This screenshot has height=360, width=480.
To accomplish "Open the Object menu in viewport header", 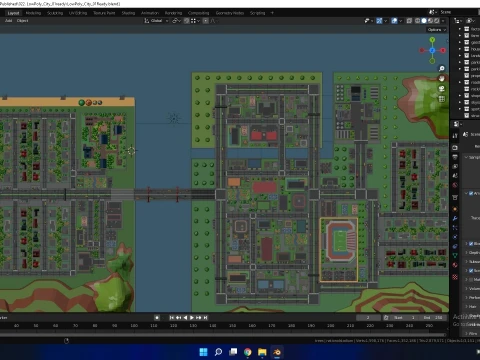I will [x=22, y=21].
